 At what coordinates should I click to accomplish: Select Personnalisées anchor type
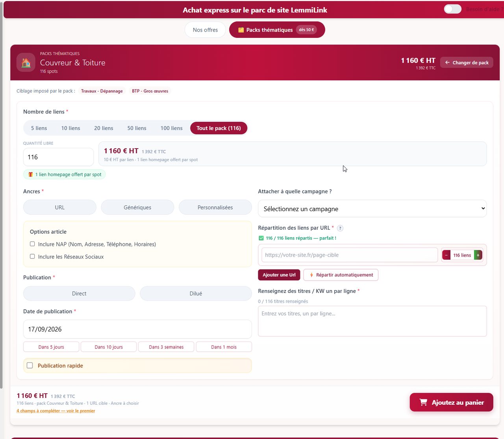(x=215, y=207)
